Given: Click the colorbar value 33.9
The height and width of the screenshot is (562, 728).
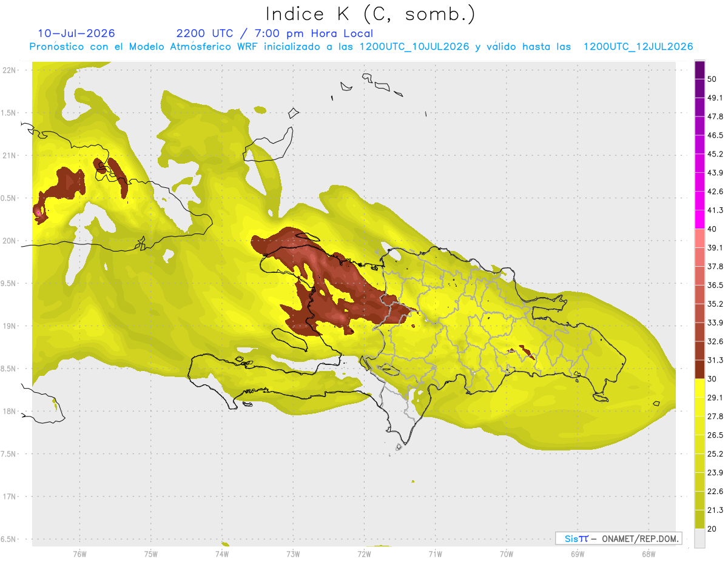Looking at the screenshot, I should pyautogui.click(x=715, y=323).
